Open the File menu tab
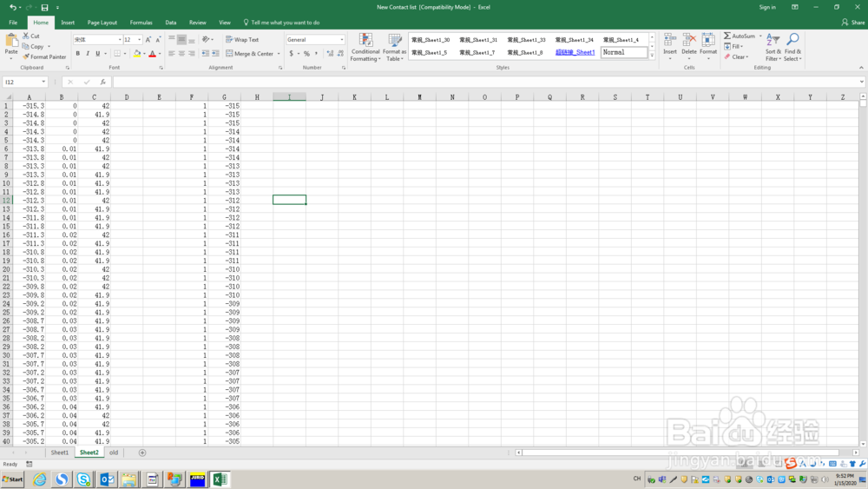Image resolution: width=868 pixels, height=489 pixels. pyautogui.click(x=13, y=23)
